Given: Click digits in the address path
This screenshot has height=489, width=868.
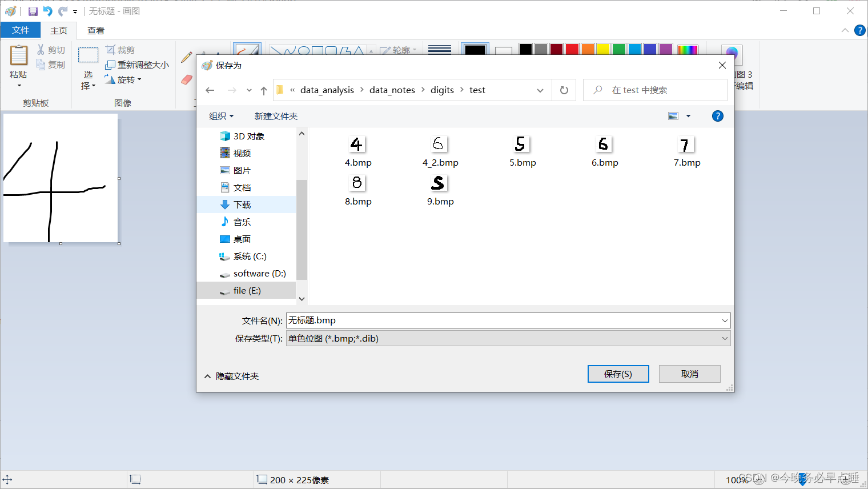Looking at the screenshot, I should pyautogui.click(x=442, y=90).
